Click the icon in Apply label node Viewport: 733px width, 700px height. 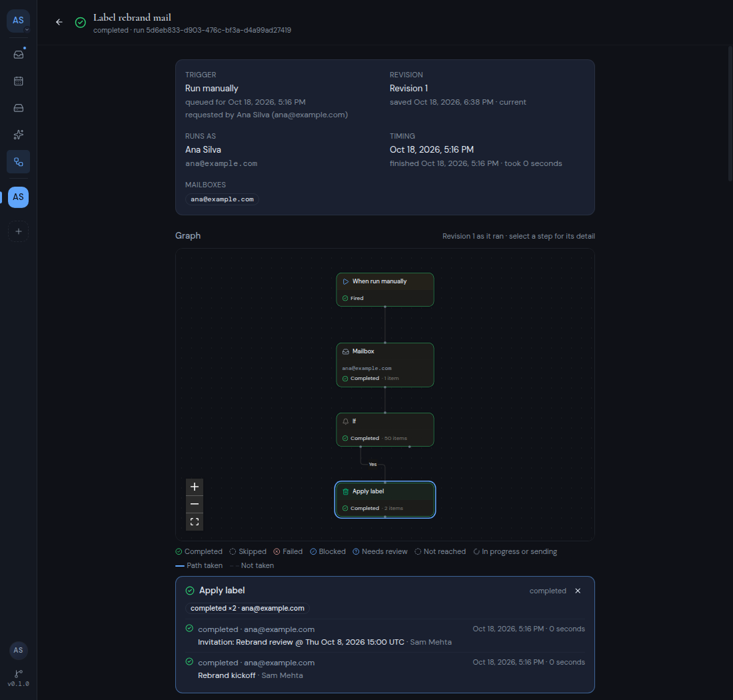345,491
